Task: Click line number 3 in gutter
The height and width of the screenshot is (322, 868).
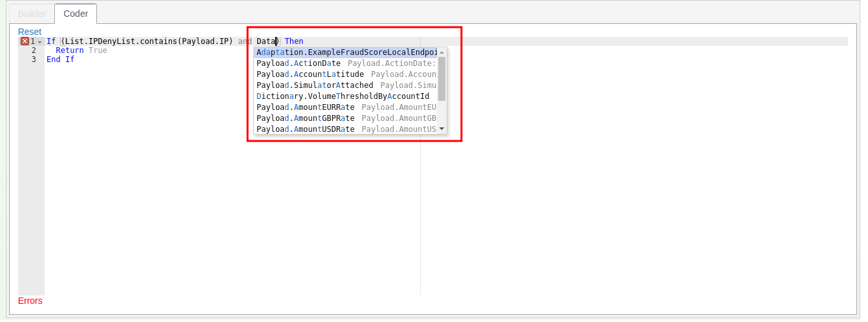Action: [34, 59]
